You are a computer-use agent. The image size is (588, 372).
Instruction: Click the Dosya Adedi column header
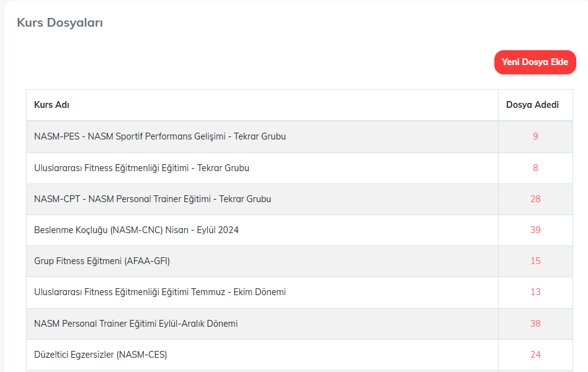tap(532, 105)
